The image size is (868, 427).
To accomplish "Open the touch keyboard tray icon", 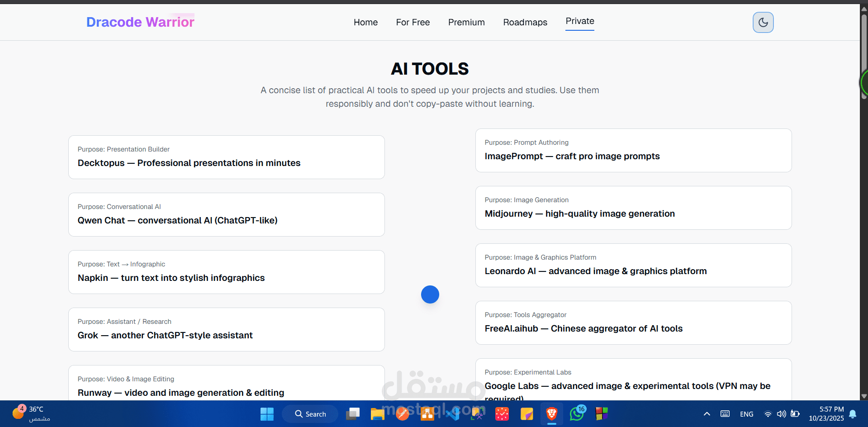I will [725, 414].
